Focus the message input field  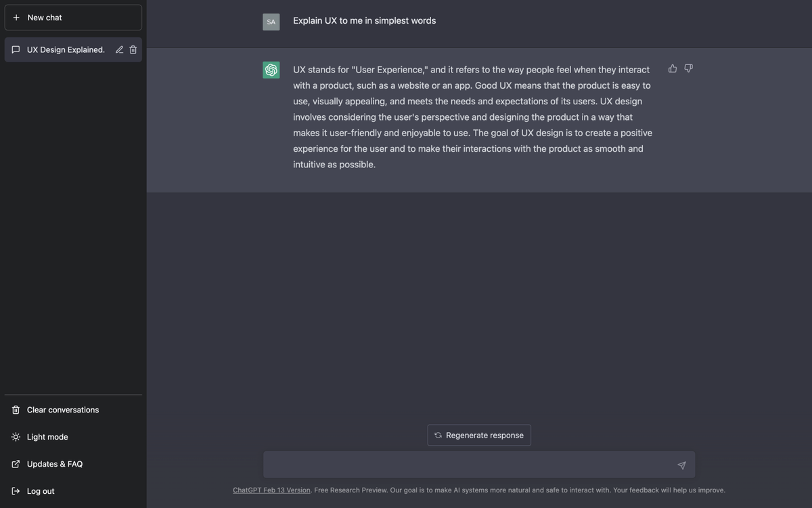[467, 465]
